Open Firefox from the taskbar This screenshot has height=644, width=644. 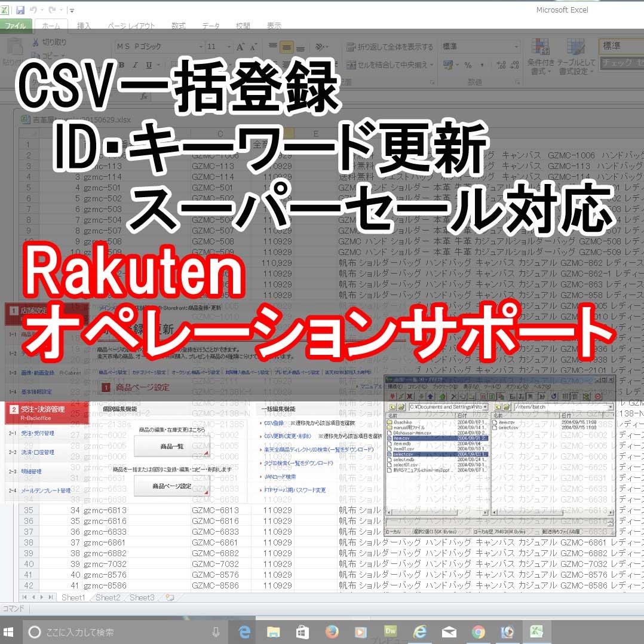(x=332, y=632)
